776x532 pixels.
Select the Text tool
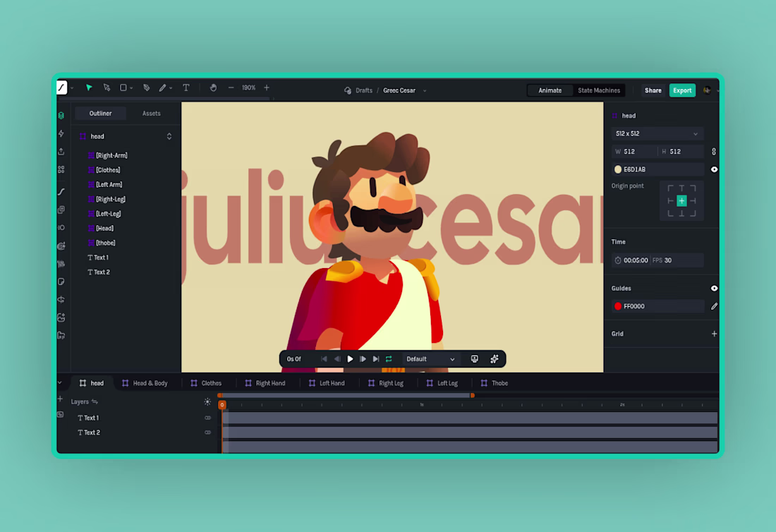point(186,87)
